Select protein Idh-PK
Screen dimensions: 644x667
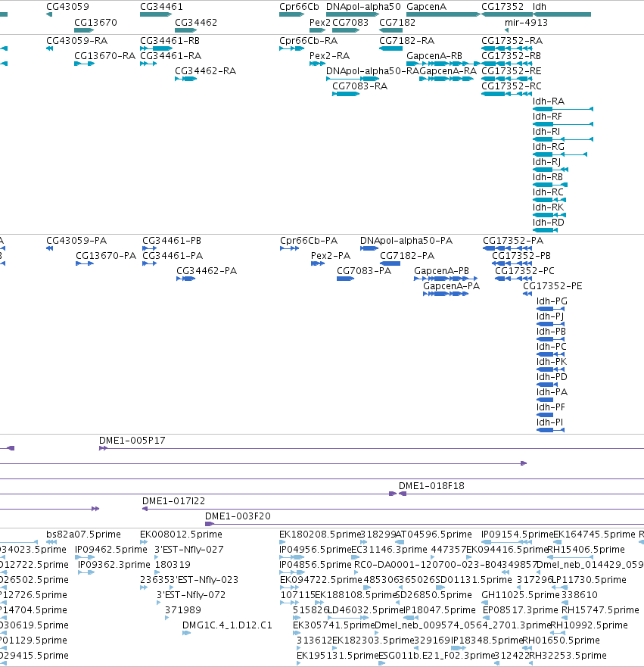click(552, 362)
